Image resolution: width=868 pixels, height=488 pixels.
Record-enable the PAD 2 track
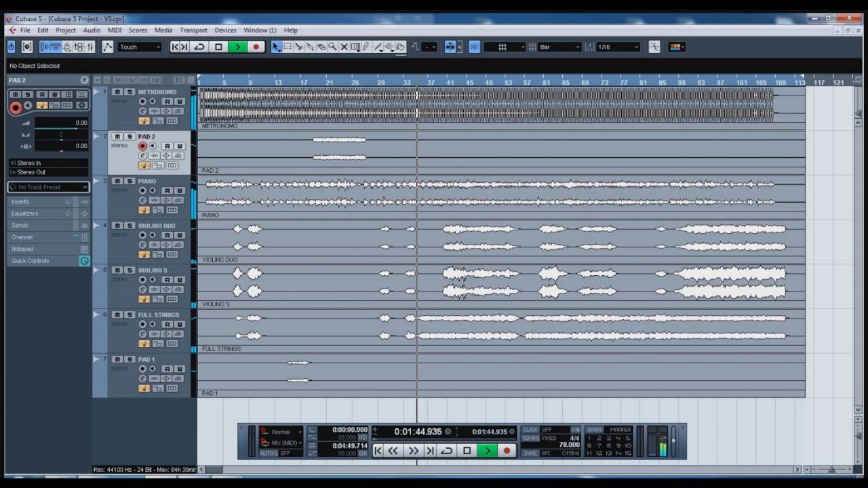(142, 146)
